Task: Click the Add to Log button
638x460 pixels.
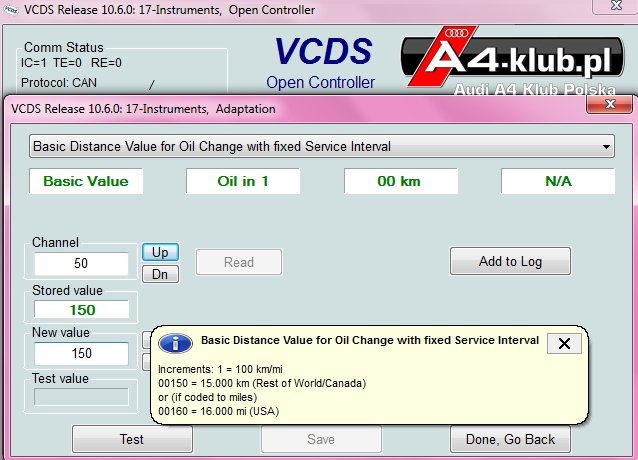Action: point(510,261)
